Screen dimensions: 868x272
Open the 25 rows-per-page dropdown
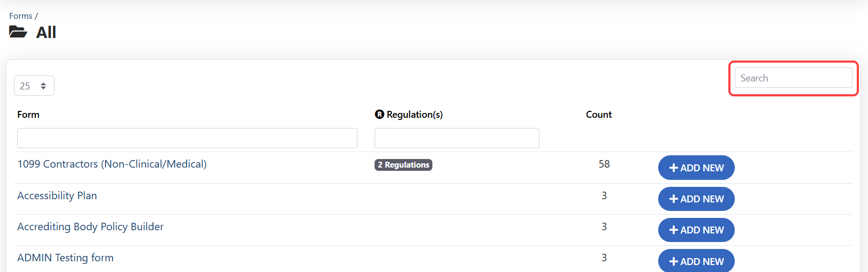coord(34,86)
